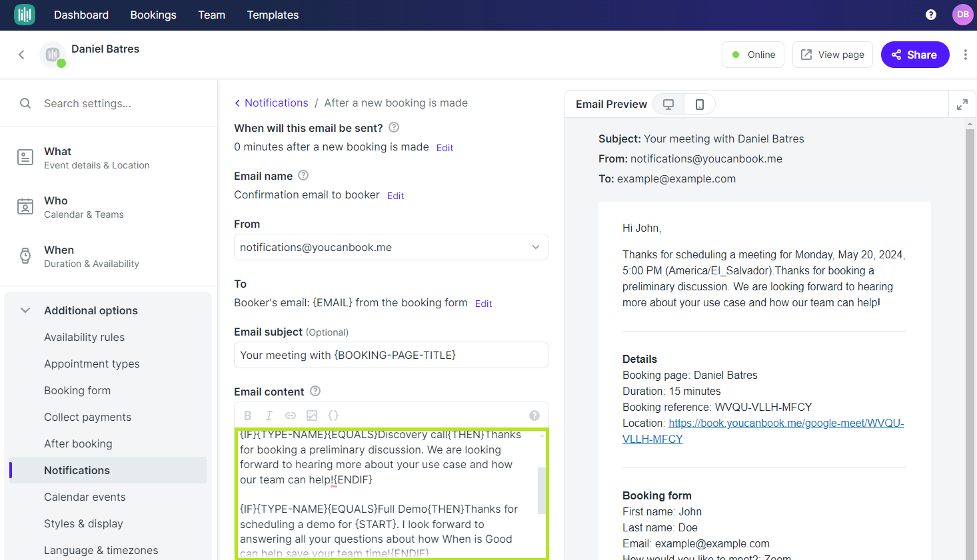977x560 pixels.
Task: Show help for Email content
Action: coord(315,391)
